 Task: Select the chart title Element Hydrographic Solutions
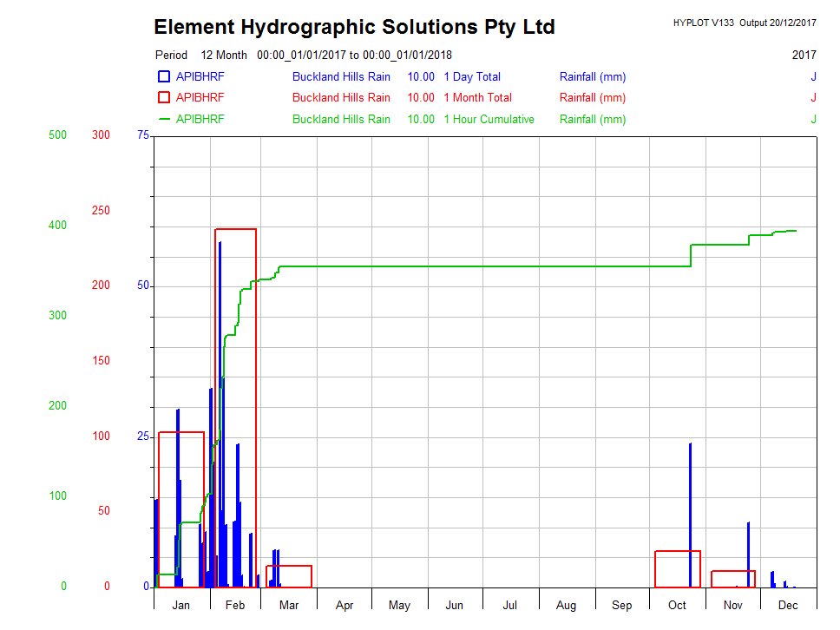pos(354,27)
